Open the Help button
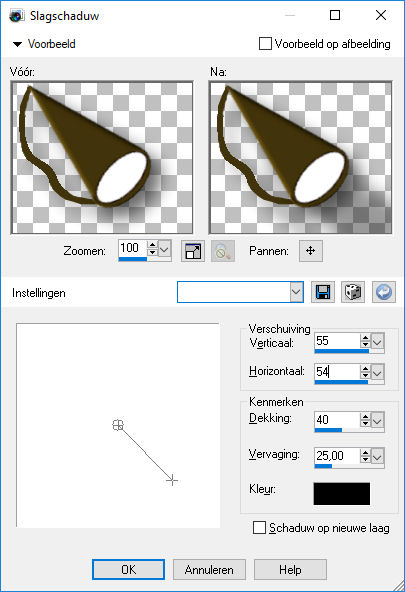 coord(290,569)
